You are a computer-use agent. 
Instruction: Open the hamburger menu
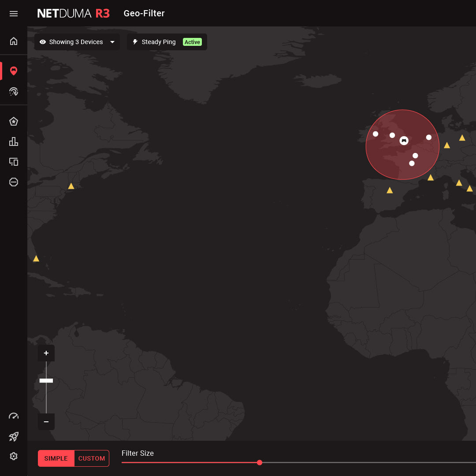[14, 14]
